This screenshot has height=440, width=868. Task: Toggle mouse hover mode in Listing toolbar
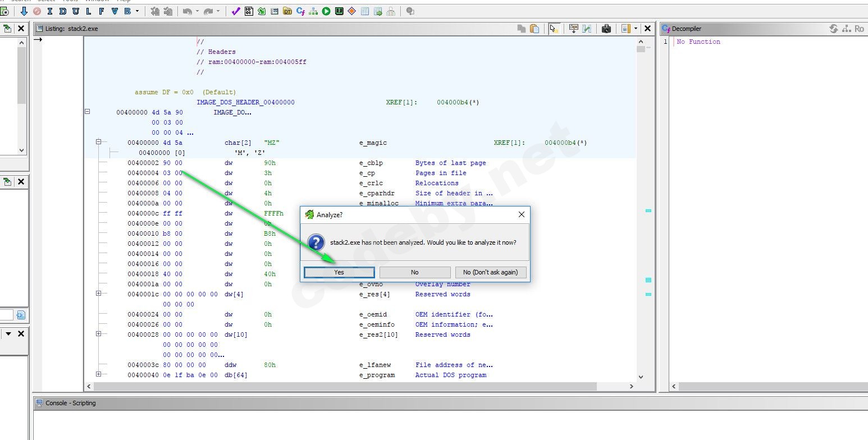tap(554, 29)
